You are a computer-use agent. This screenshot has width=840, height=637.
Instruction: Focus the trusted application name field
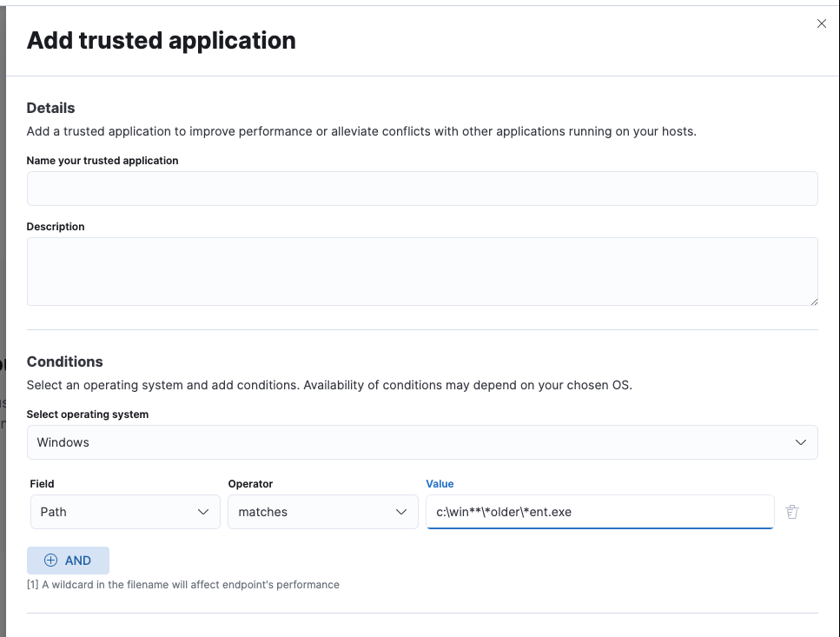coord(422,189)
